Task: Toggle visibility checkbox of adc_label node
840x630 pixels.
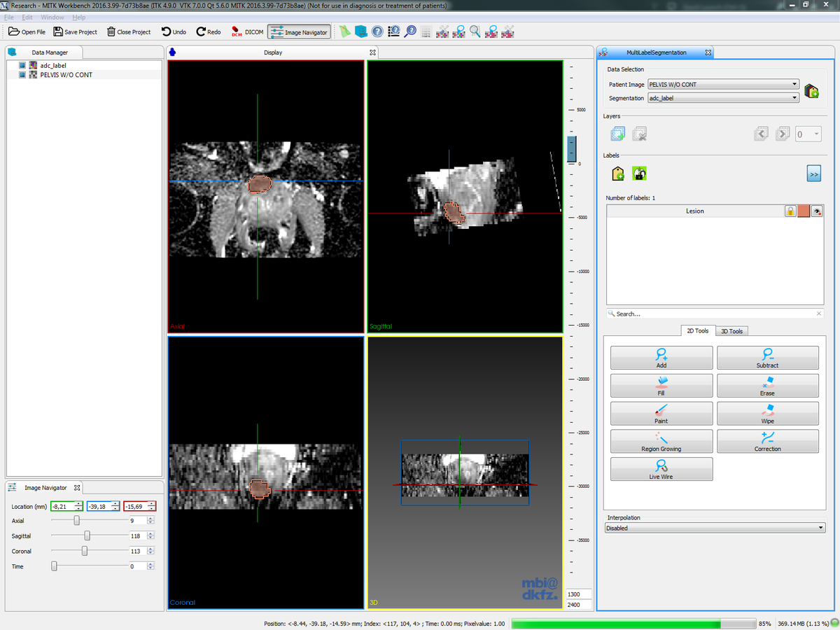Action: [22, 65]
